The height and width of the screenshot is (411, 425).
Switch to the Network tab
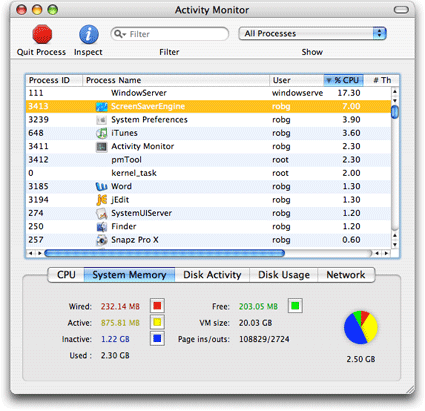coord(346,275)
